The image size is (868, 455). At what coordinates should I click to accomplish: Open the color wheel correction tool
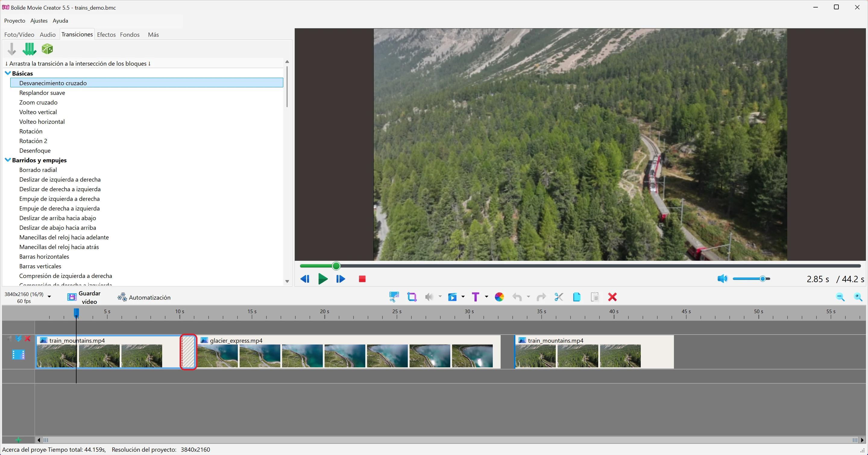pos(499,297)
